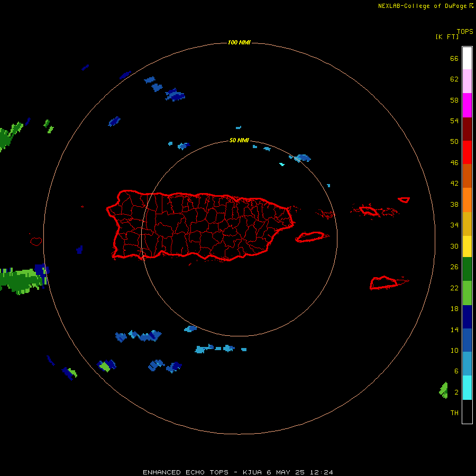Click the 62 legend value
The height and width of the screenshot is (476, 476).
(x=454, y=79)
